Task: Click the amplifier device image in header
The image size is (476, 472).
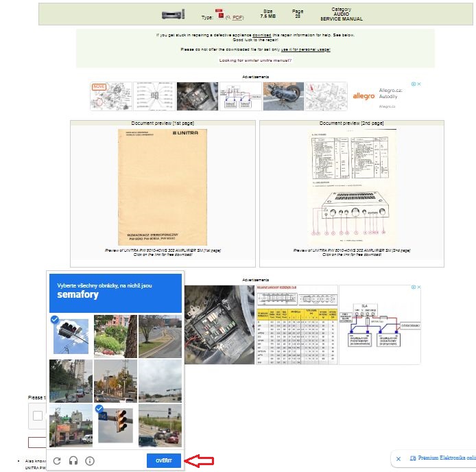Action: coord(173,14)
